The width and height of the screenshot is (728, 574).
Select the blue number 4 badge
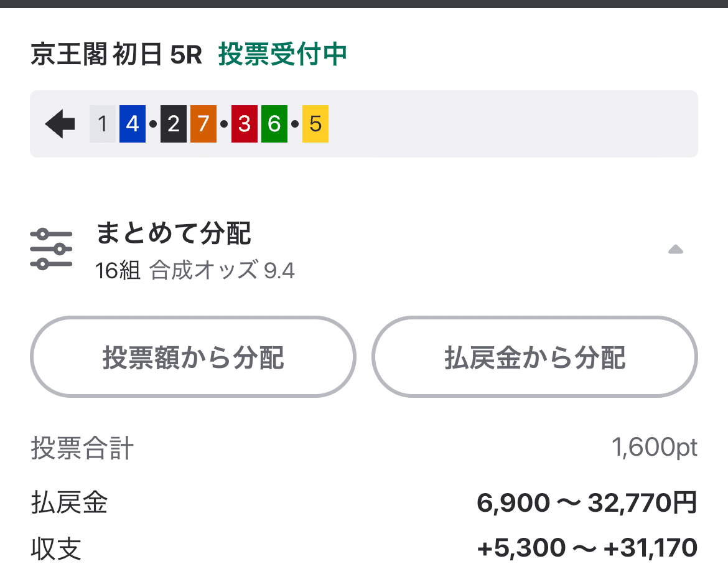click(x=132, y=124)
